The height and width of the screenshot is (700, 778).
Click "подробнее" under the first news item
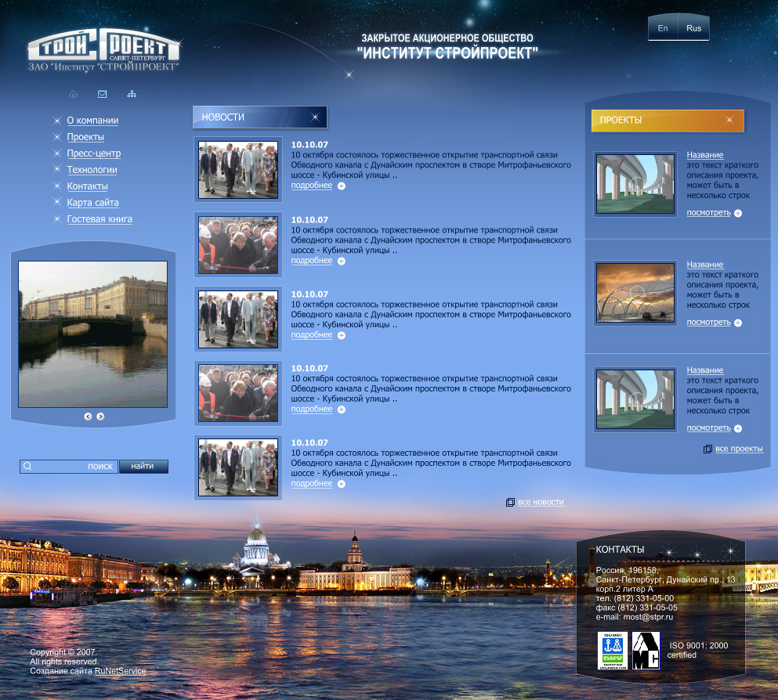(312, 186)
